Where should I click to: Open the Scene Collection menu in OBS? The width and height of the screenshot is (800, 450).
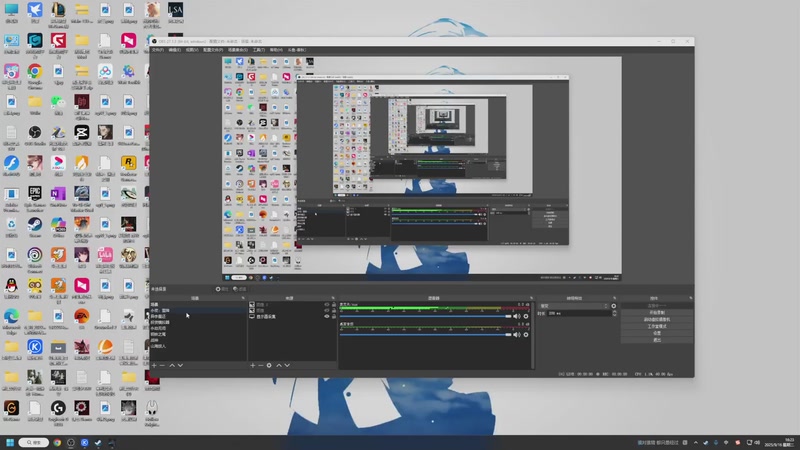pos(237,50)
